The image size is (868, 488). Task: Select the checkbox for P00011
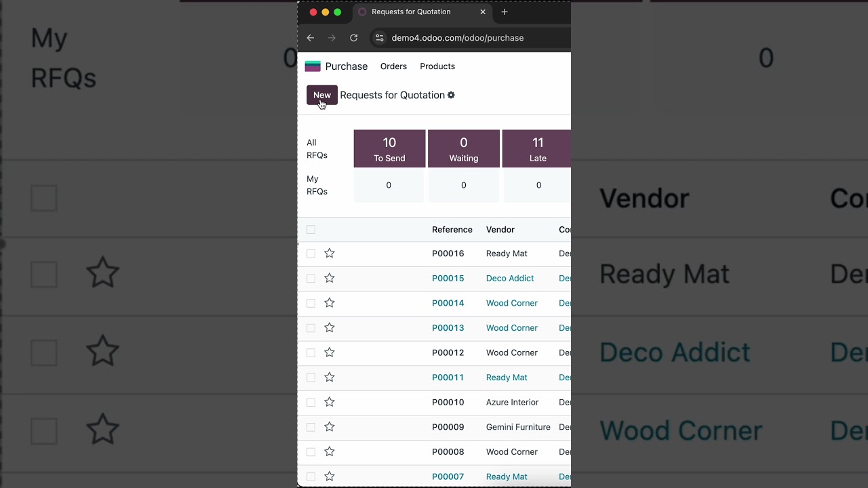(311, 377)
